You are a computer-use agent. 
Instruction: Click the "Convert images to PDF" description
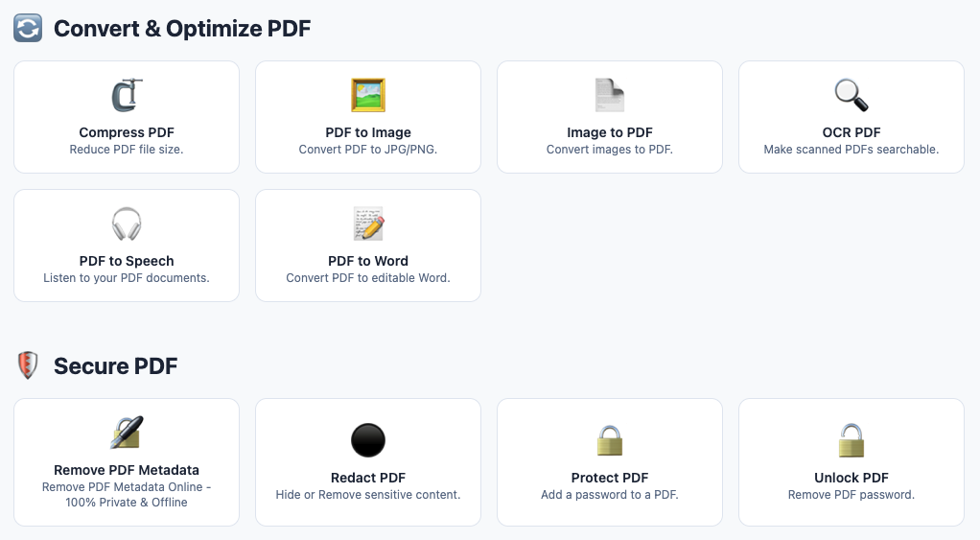[x=609, y=150]
